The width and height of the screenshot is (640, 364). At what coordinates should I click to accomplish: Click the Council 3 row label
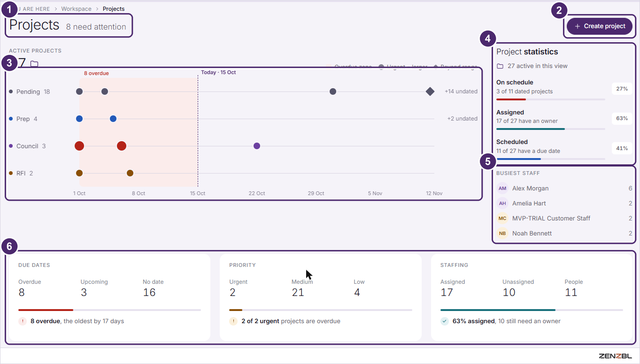[27, 146]
